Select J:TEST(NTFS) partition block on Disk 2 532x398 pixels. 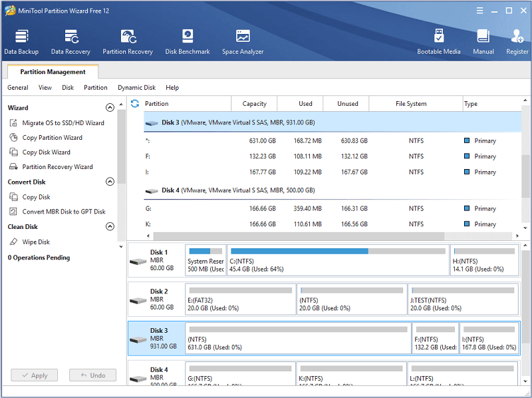tap(463, 299)
